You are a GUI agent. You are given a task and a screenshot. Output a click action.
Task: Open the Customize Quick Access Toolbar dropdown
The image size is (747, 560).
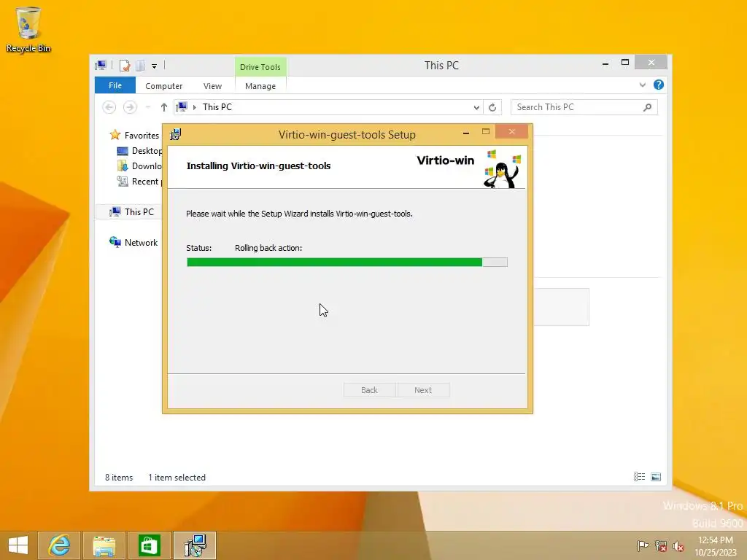pos(155,66)
